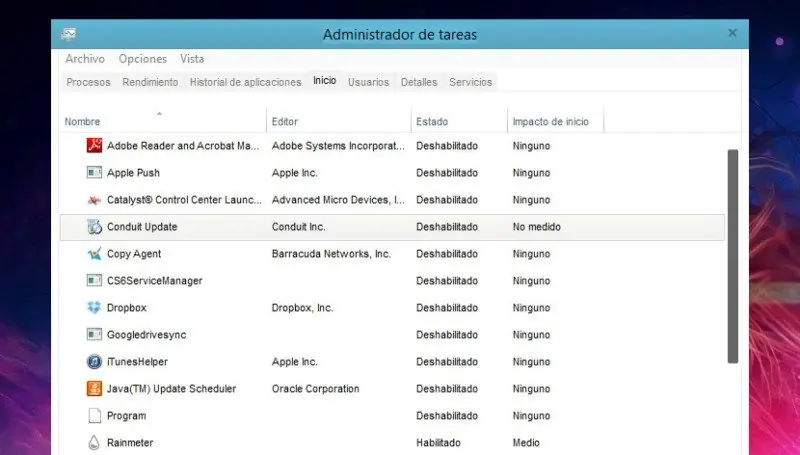Click the Medio impact value for Rainmeter
Image resolution: width=800 pixels, height=455 pixels.
(x=526, y=443)
